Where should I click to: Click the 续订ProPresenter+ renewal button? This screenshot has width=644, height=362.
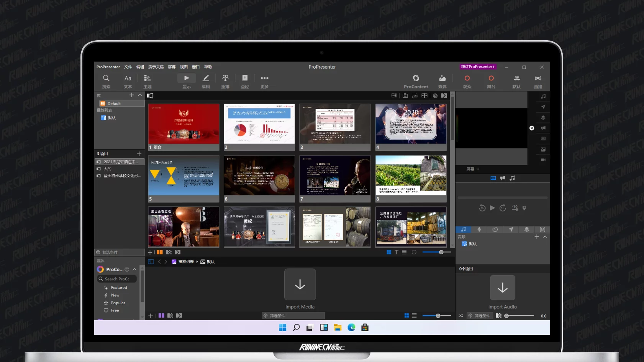click(478, 67)
